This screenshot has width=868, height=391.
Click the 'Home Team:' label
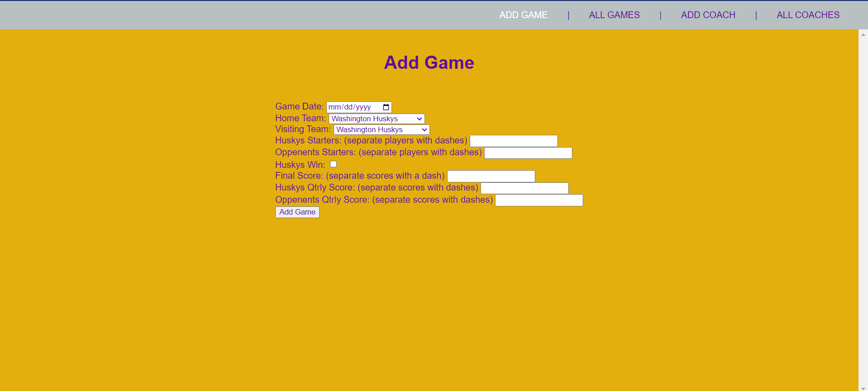pos(301,118)
